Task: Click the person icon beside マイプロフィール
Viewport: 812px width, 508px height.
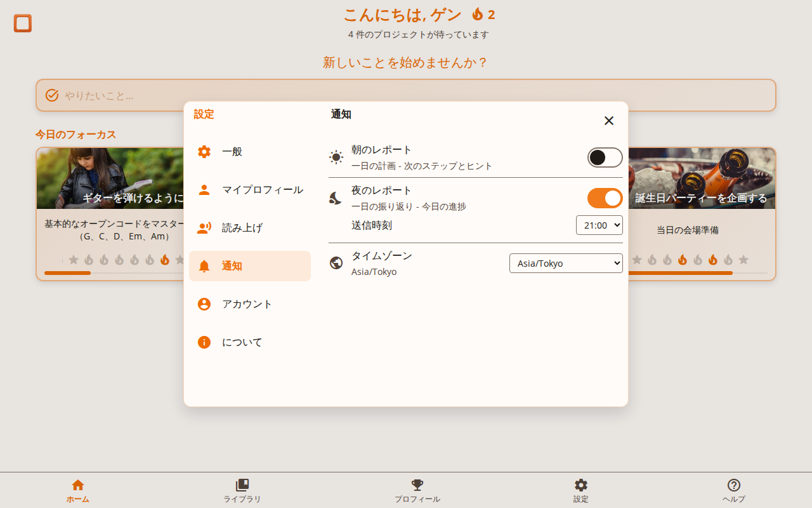Action: pyautogui.click(x=204, y=190)
